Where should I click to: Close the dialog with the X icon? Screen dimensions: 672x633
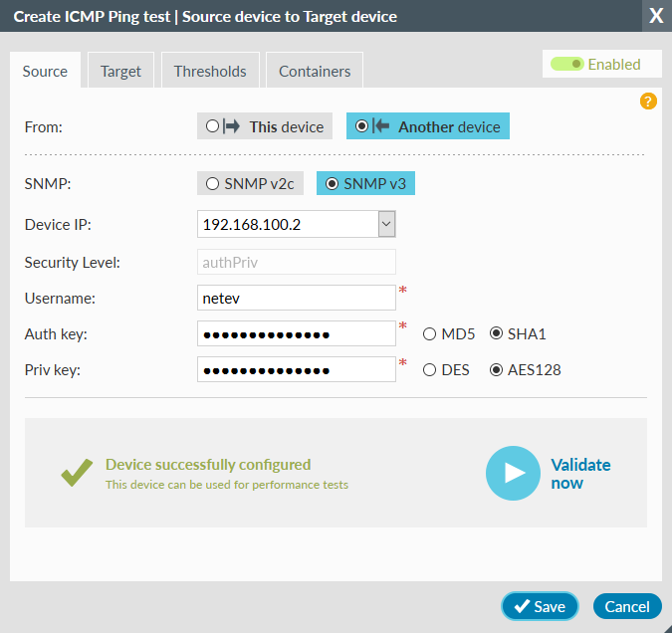click(x=655, y=15)
